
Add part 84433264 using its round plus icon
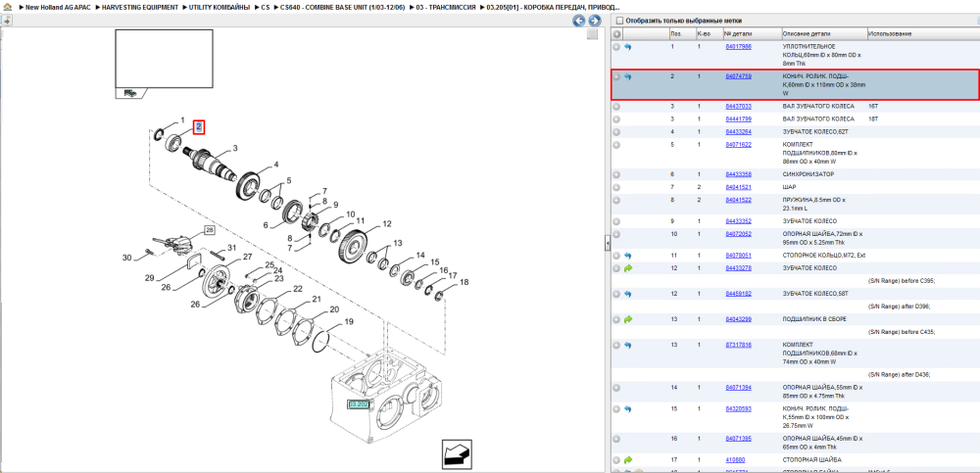tap(616, 132)
